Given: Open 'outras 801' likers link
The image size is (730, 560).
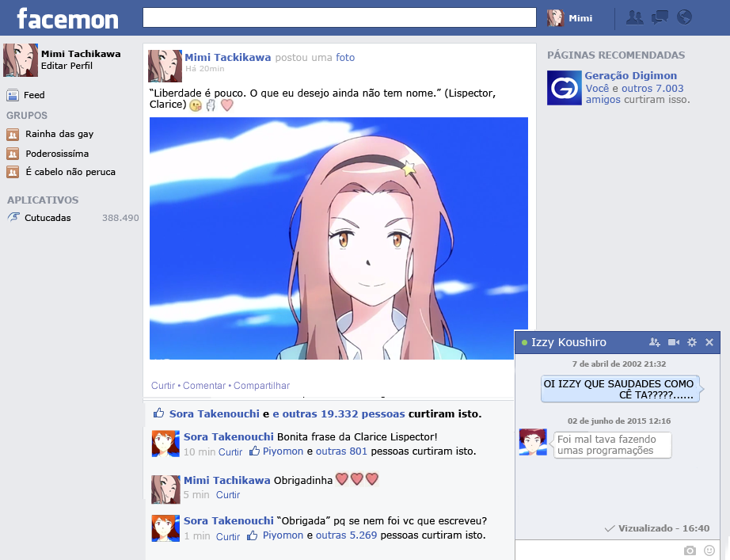Looking at the screenshot, I should 341,451.
